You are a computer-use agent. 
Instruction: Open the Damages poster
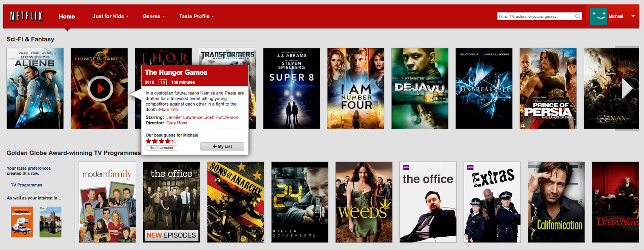tap(615, 202)
